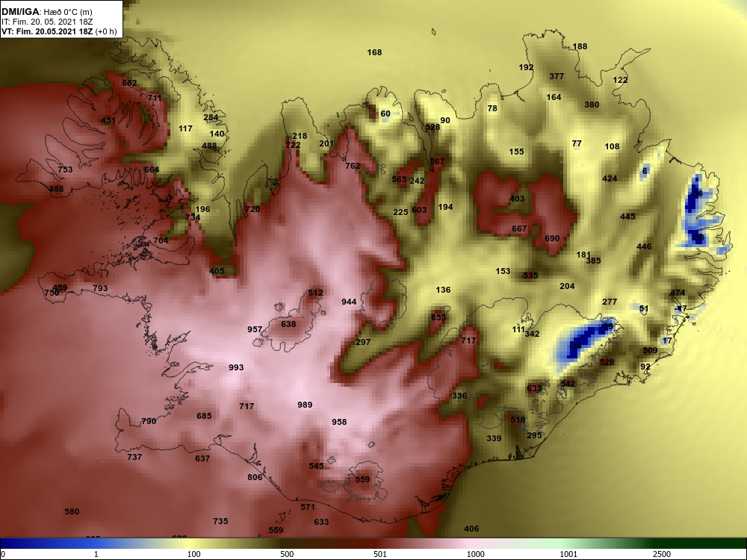Select the map value 136
The height and width of the screenshot is (560, 747).
[x=443, y=290]
